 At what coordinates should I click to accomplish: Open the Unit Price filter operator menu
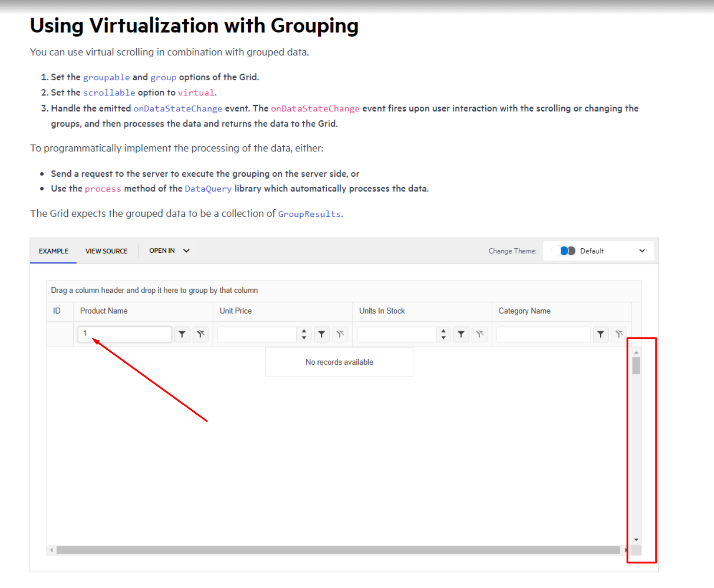pos(322,334)
